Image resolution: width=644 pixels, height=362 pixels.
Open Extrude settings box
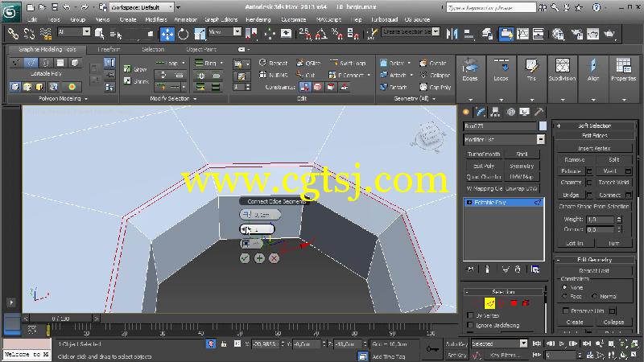point(589,171)
